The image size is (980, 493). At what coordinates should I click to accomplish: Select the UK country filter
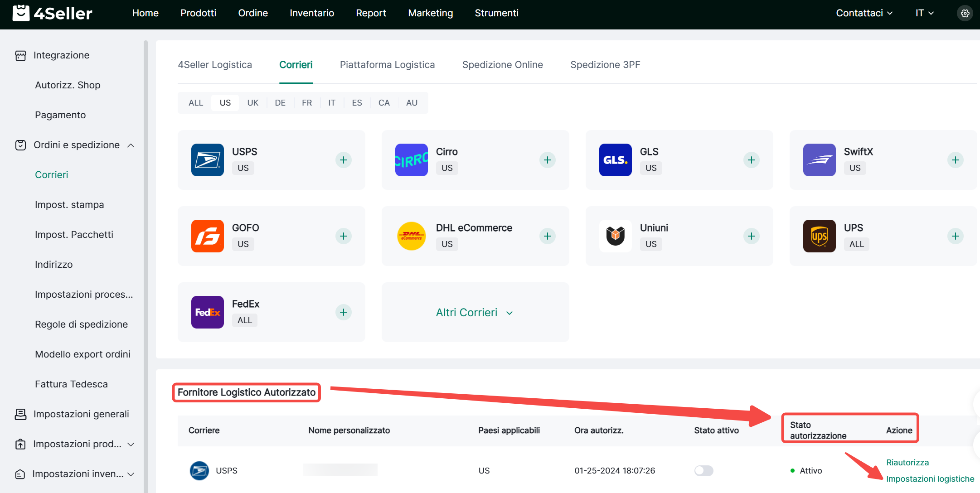pos(252,103)
